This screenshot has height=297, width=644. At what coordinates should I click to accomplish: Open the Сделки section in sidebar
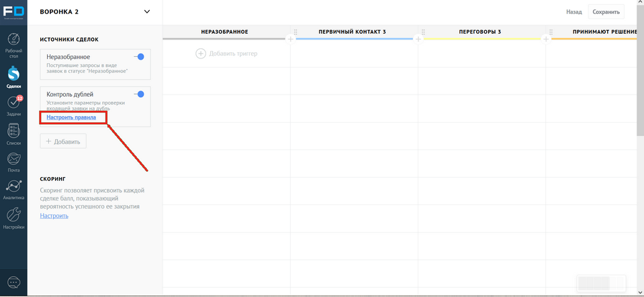pos(13,74)
